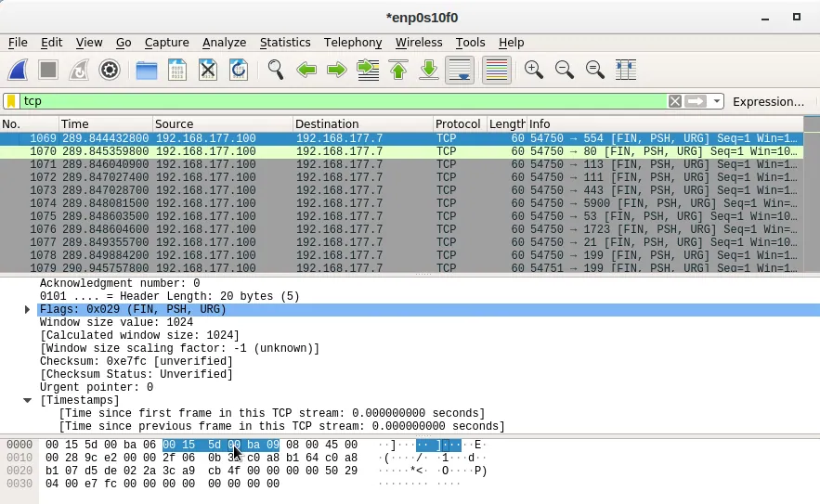The height and width of the screenshot is (504, 820).
Task: Save this capture file icon
Action: click(177, 70)
